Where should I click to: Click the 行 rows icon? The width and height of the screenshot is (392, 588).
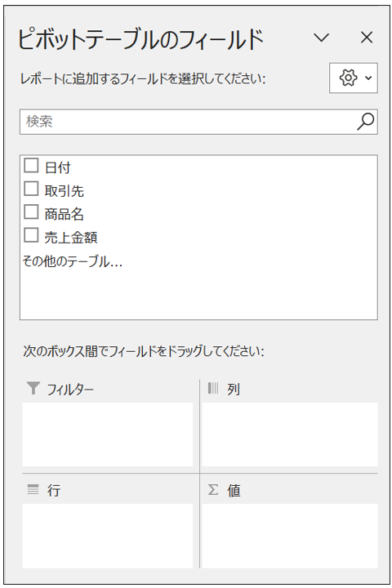[x=33, y=489]
